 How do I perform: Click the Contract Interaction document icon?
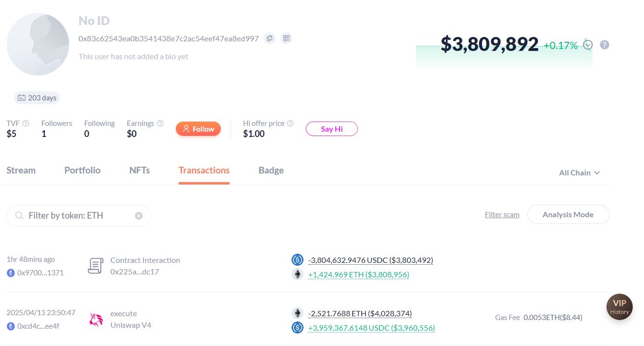pos(95,265)
